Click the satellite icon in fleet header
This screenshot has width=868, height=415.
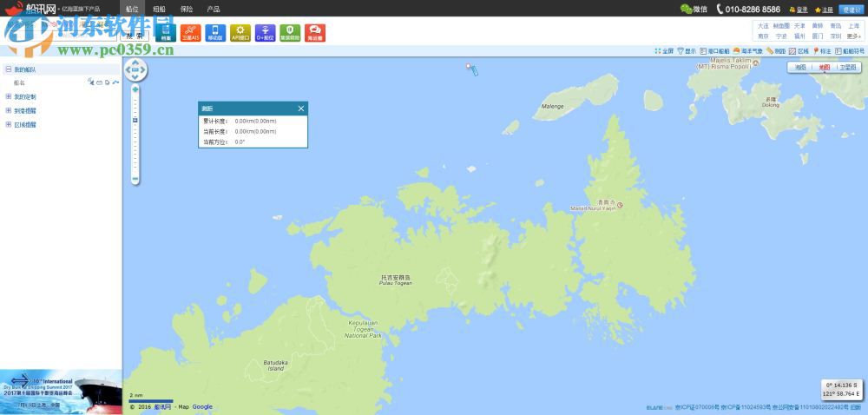click(x=91, y=82)
